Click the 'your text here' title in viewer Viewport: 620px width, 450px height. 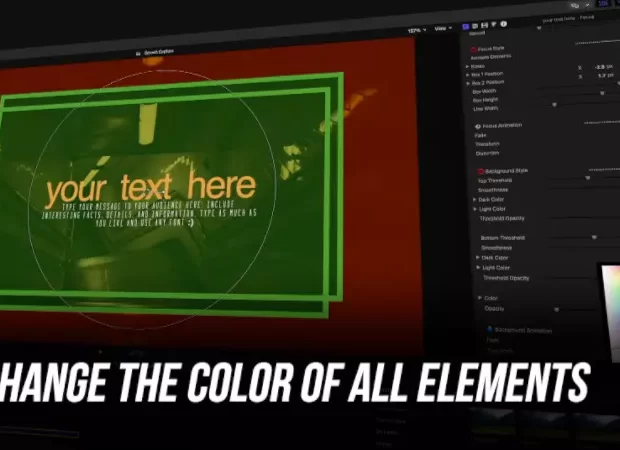151,189
